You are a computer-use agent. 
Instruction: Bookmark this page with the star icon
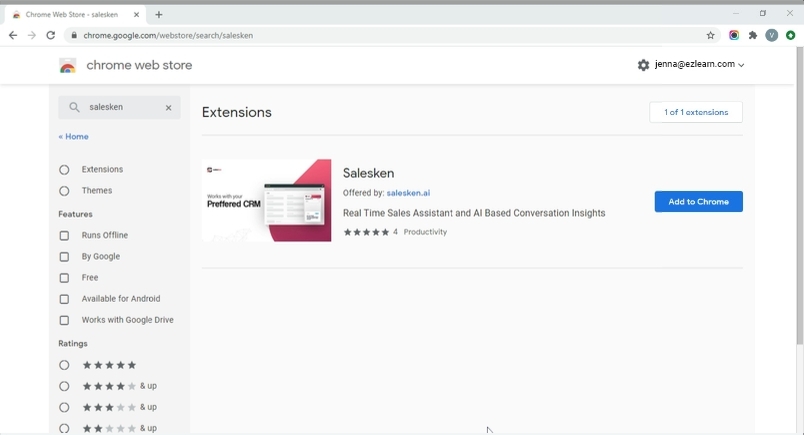(x=710, y=35)
